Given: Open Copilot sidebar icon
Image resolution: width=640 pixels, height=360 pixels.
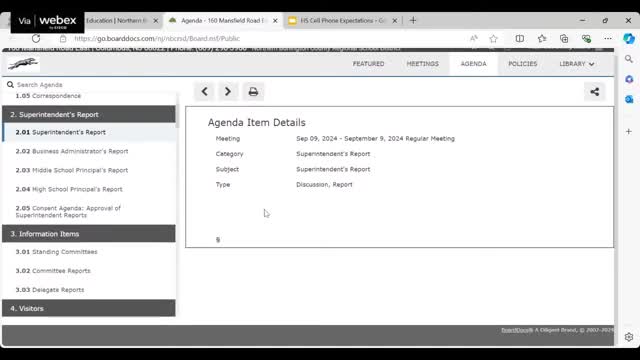Looking at the screenshot, I should pos(629,38).
